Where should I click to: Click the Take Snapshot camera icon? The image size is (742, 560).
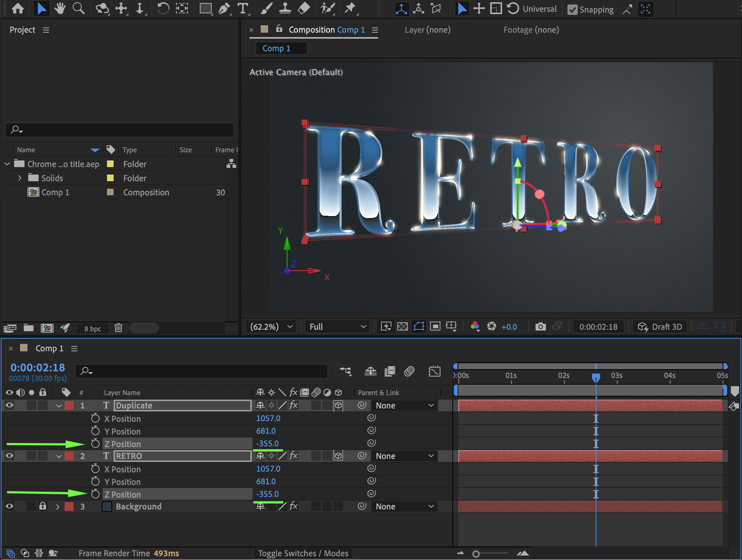point(540,327)
